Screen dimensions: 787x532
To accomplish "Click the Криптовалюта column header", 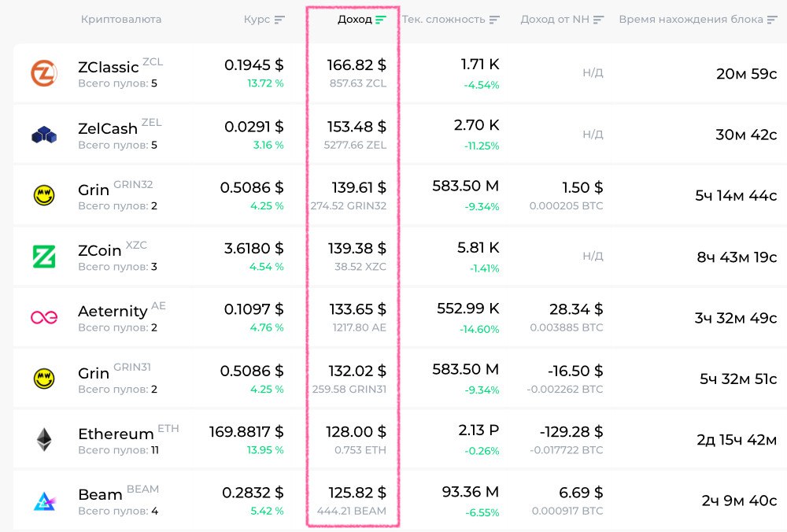I will pos(121,20).
